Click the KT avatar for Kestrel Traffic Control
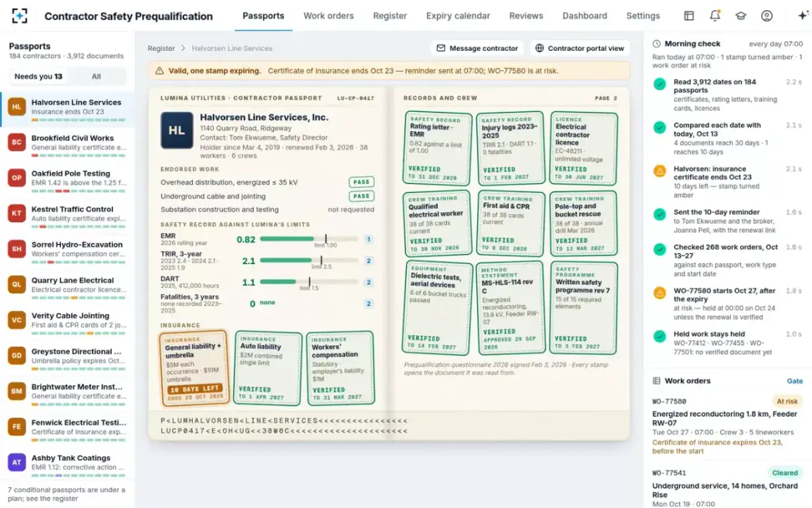This screenshot has height=508, width=812. (x=16, y=213)
